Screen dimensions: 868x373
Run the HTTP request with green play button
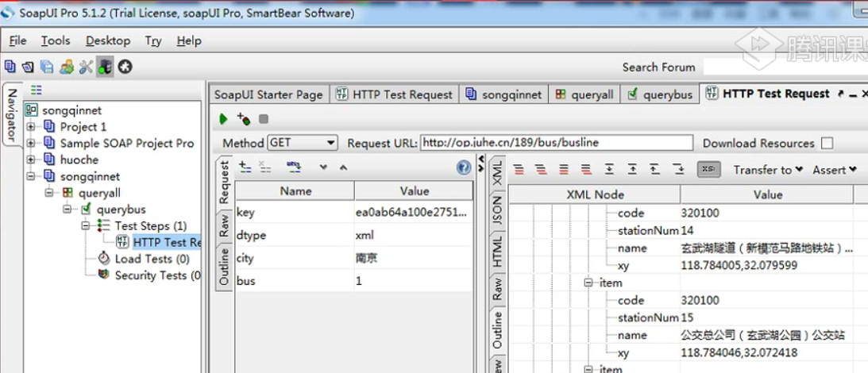point(223,119)
